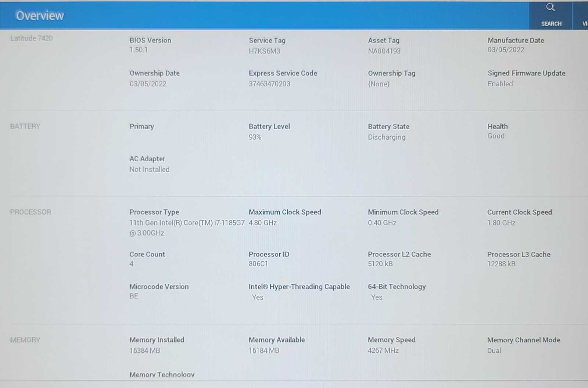Select Asset Tag value NA004193
The width and height of the screenshot is (588, 388).
tap(384, 51)
